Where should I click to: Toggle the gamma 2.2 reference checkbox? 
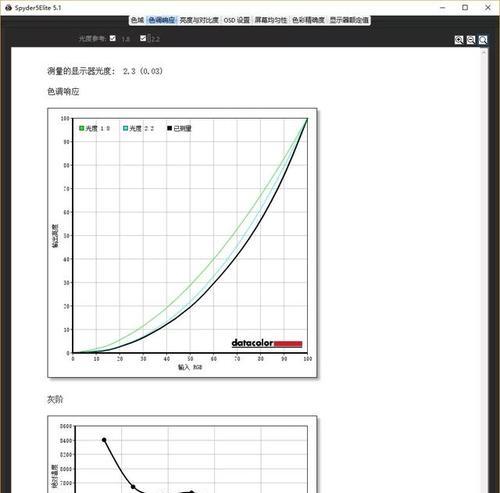[x=143, y=38]
